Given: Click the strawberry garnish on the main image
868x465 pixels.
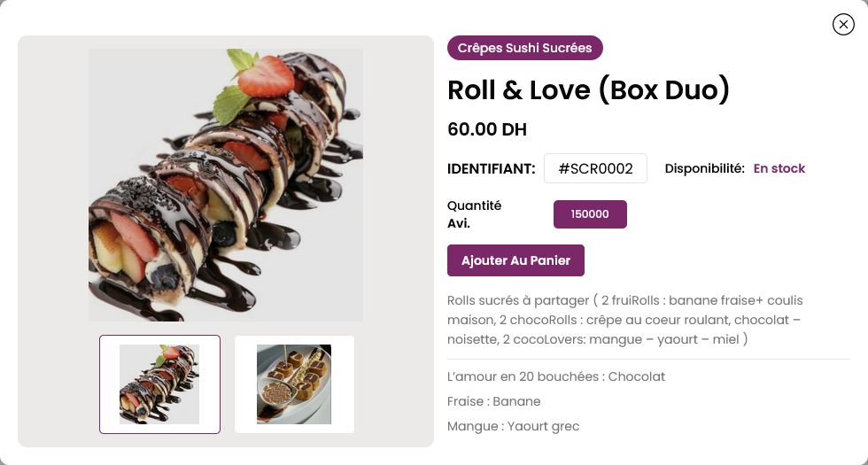Looking at the screenshot, I should point(266,76).
